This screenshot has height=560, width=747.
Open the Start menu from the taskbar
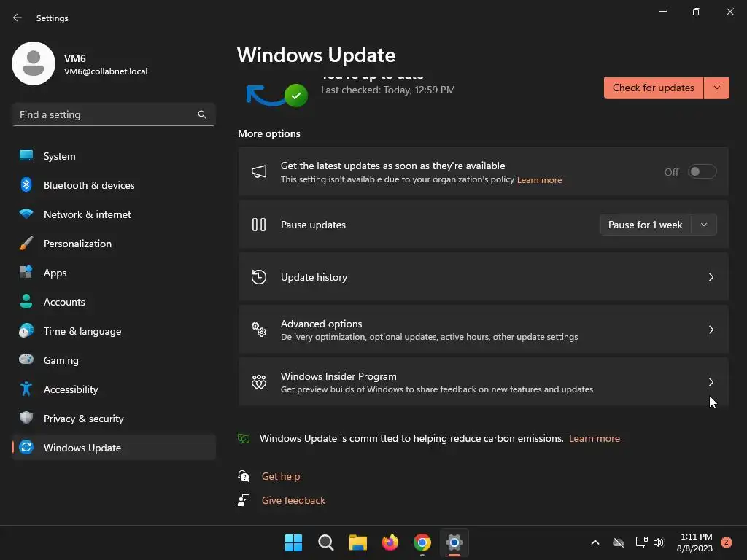pyautogui.click(x=293, y=542)
